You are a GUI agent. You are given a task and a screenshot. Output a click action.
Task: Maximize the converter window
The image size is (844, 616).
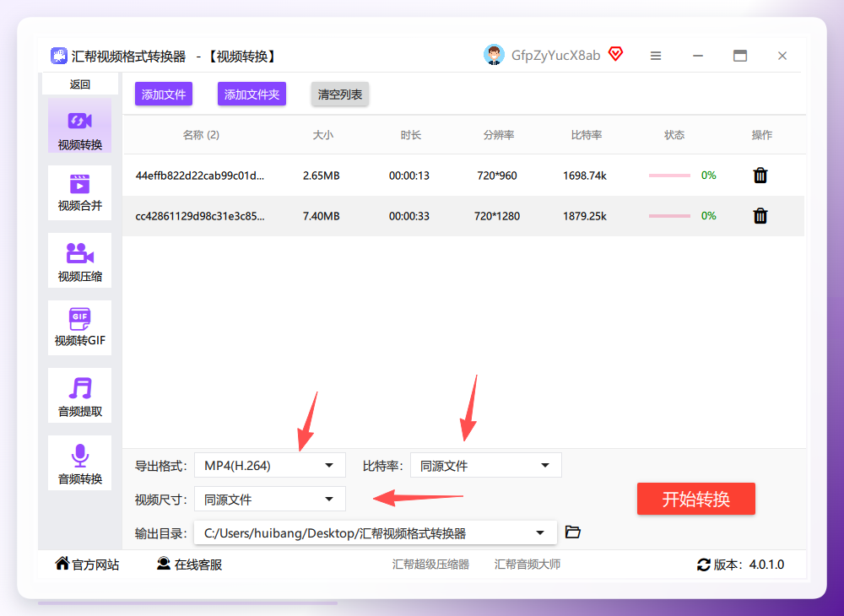[740, 56]
